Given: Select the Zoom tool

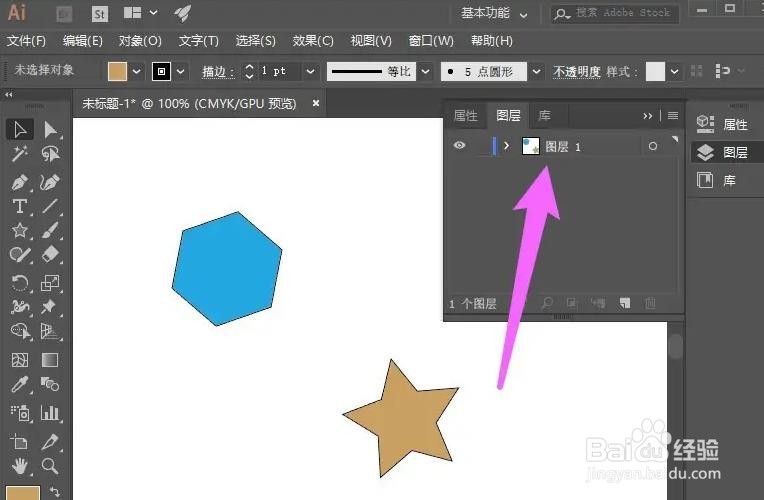Looking at the screenshot, I should (50, 466).
